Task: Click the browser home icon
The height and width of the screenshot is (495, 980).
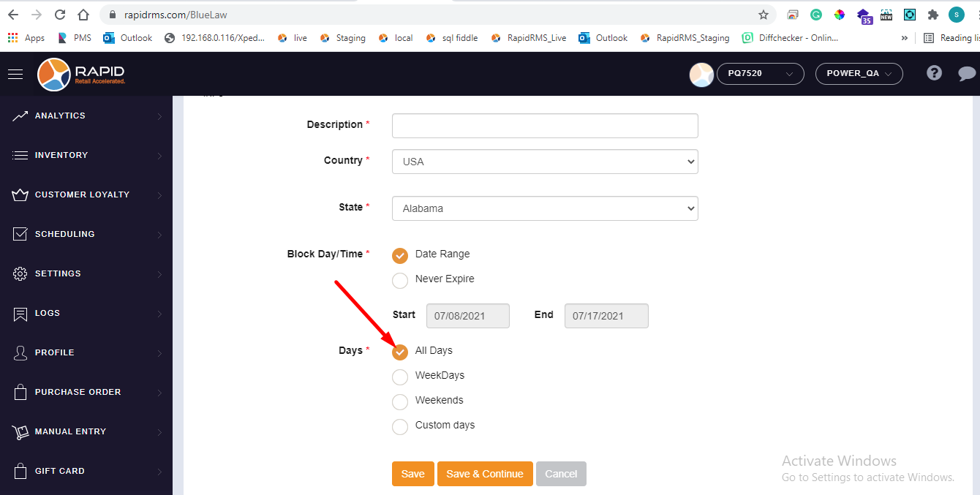Action: pos(83,15)
